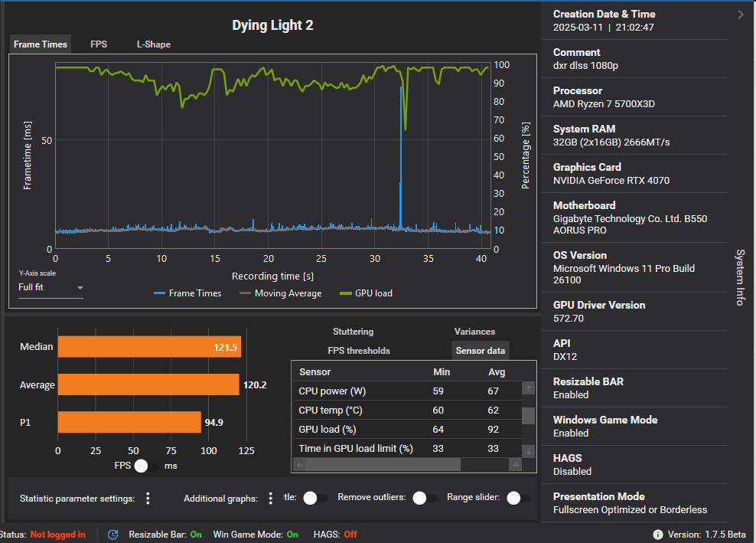Click 'HAGS: Off' in status bar
Screen dimensions: 756x543
[x=335, y=535]
